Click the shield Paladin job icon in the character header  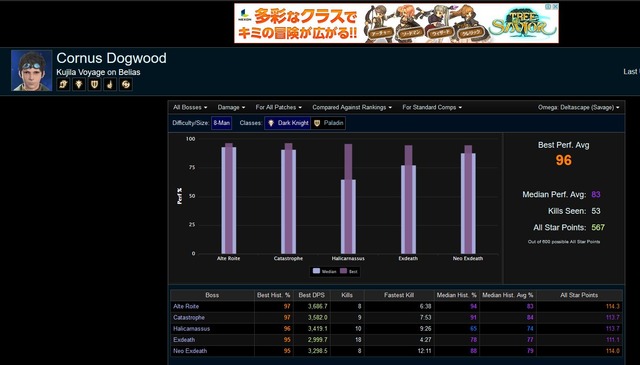pyautogui.click(x=94, y=84)
